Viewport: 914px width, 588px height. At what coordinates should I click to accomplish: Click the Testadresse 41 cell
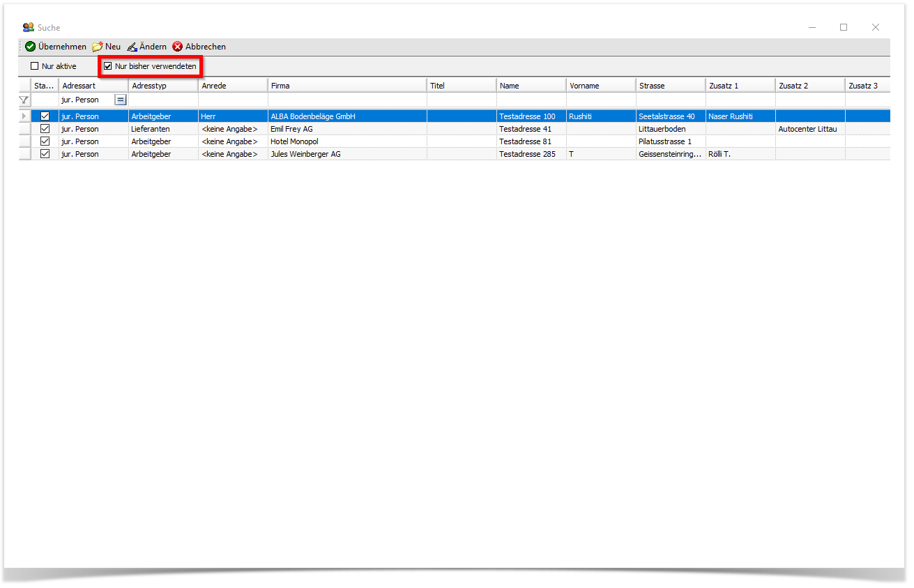point(532,129)
